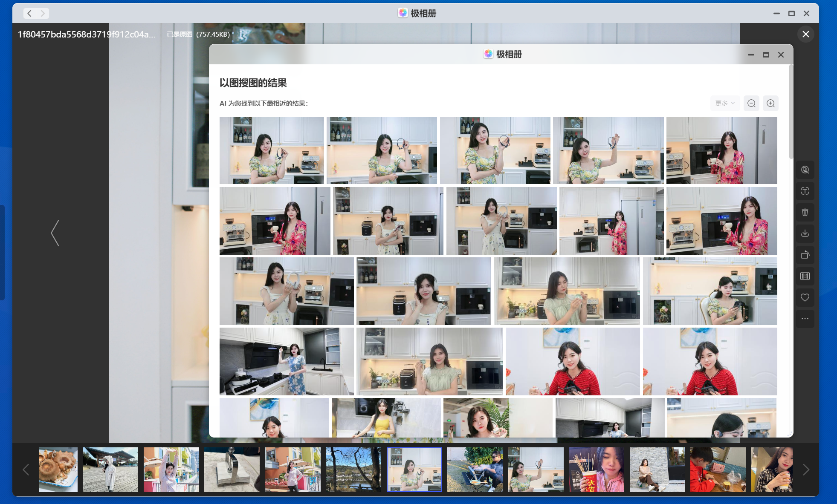Zoom out on the search results grid

click(751, 103)
